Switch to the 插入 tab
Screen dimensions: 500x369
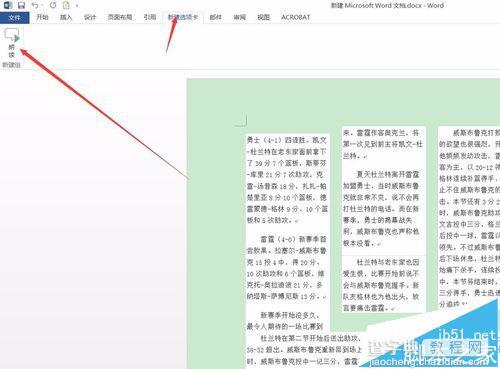66,17
